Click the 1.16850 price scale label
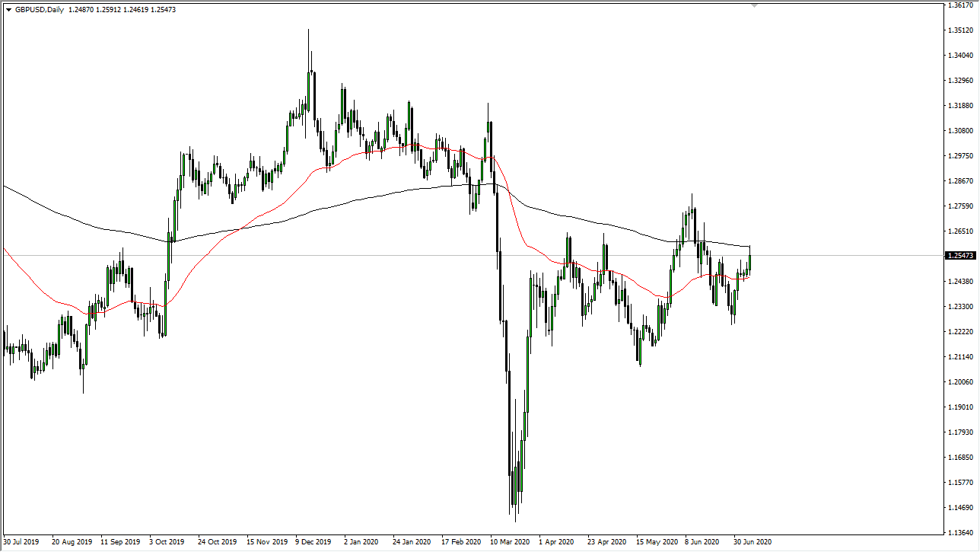Screen dimensions: 980x552 point(961,458)
